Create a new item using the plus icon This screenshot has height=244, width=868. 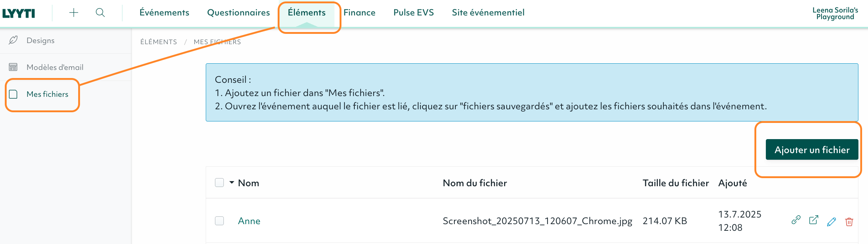tap(74, 12)
